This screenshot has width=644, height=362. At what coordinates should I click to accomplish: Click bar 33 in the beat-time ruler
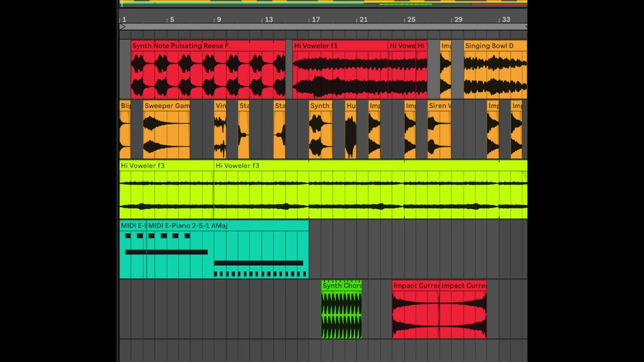click(506, 20)
